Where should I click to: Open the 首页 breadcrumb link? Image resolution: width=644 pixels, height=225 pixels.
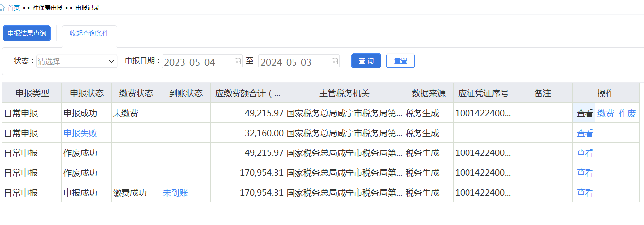click(14, 8)
